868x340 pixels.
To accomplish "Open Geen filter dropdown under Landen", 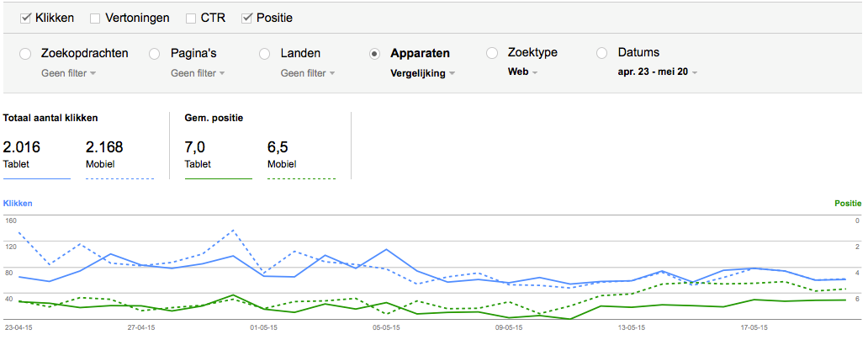I will point(308,73).
